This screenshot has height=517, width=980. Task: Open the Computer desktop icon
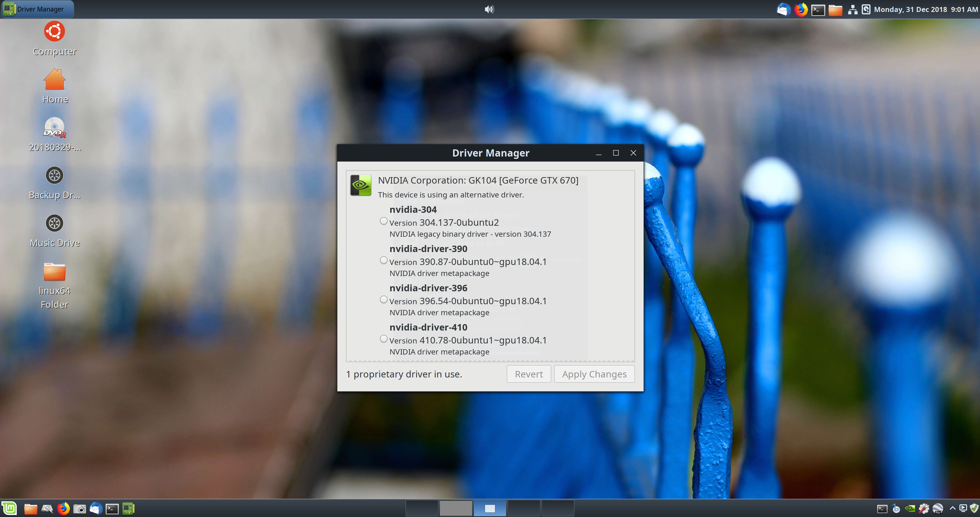(55, 39)
